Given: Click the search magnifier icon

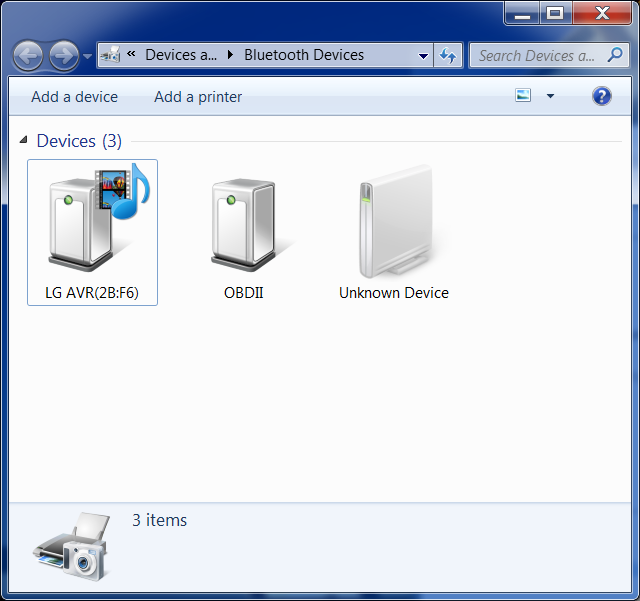Looking at the screenshot, I should point(615,55).
